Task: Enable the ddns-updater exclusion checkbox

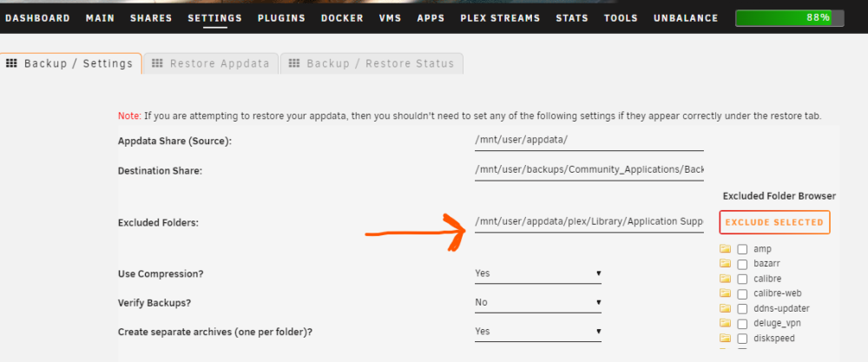Action: pos(742,309)
